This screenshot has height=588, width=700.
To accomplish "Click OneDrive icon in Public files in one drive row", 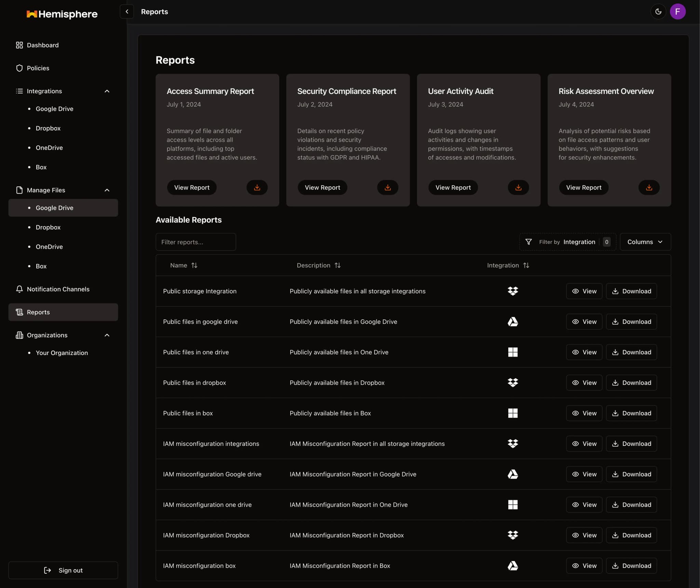I will point(513,352).
